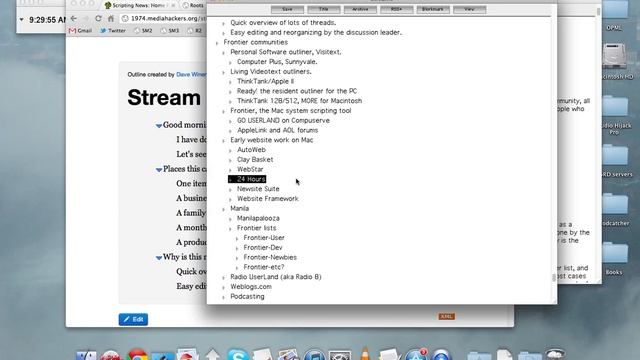Switch to the Roots browser tab
640x360 pixels.
point(193,5)
